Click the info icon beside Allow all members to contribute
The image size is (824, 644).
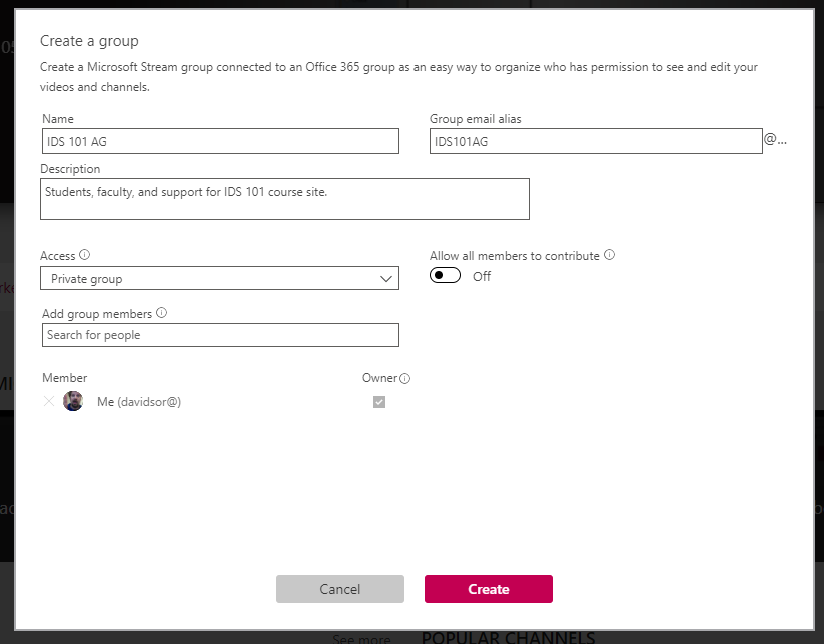[x=610, y=255]
